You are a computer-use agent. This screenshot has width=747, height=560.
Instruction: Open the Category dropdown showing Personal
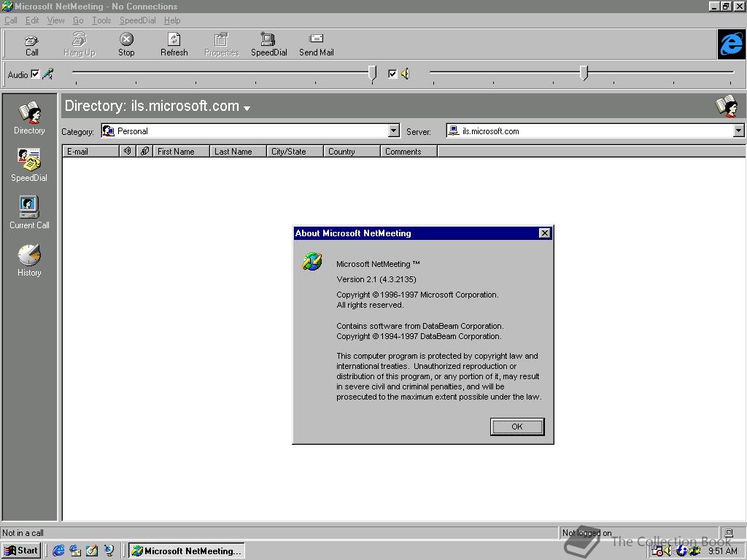click(394, 131)
